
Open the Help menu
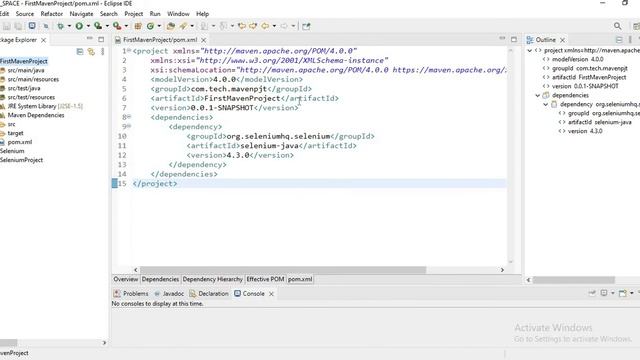tap(202, 13)
